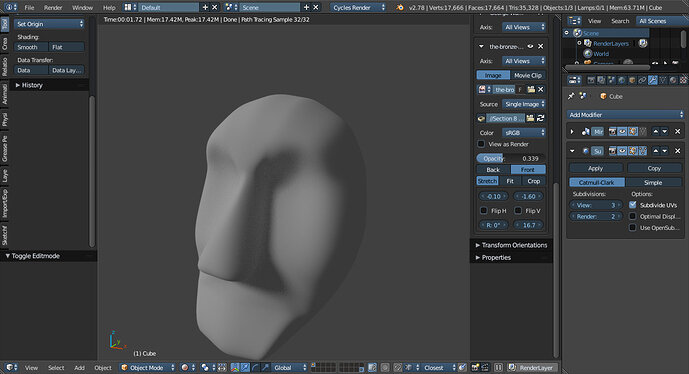The height and width of the screenshot is (374, 689).
Task: Open the Object Mode dropdown
Action: point(148,367)
